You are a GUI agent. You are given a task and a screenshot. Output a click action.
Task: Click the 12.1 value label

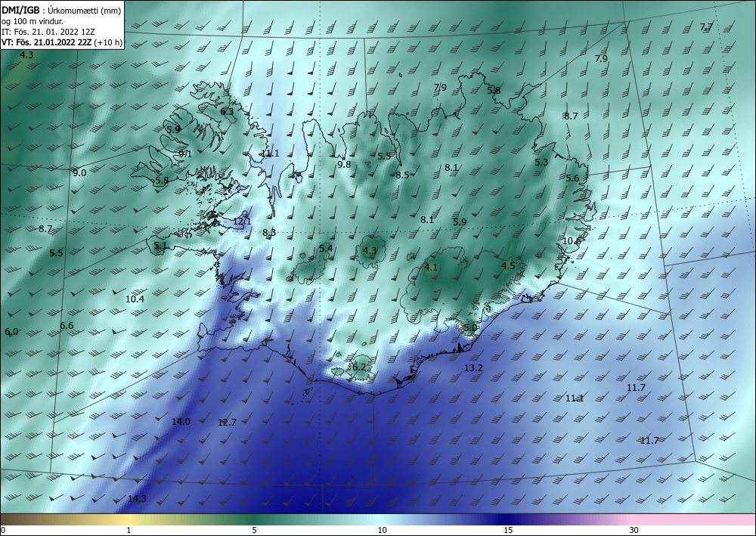[x=242, y=222]
